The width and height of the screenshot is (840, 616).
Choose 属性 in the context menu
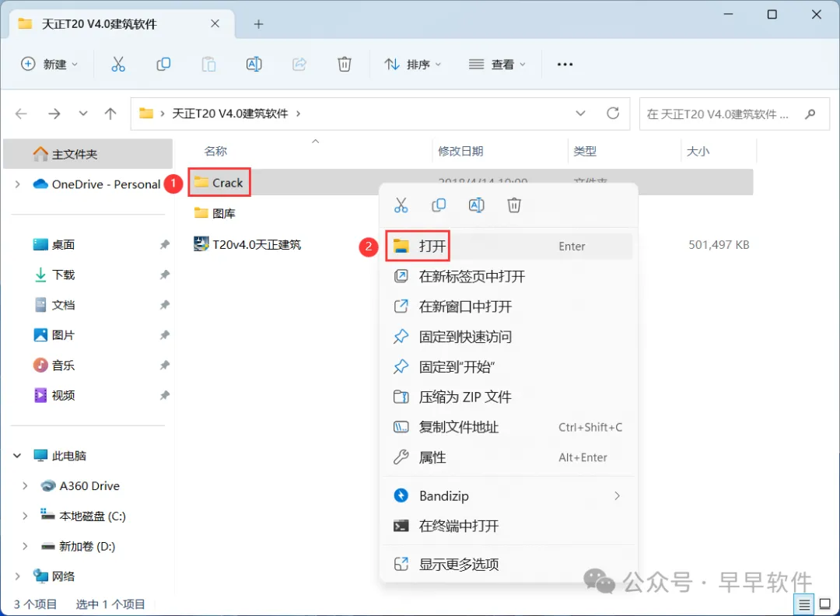(x=509, y=457)
